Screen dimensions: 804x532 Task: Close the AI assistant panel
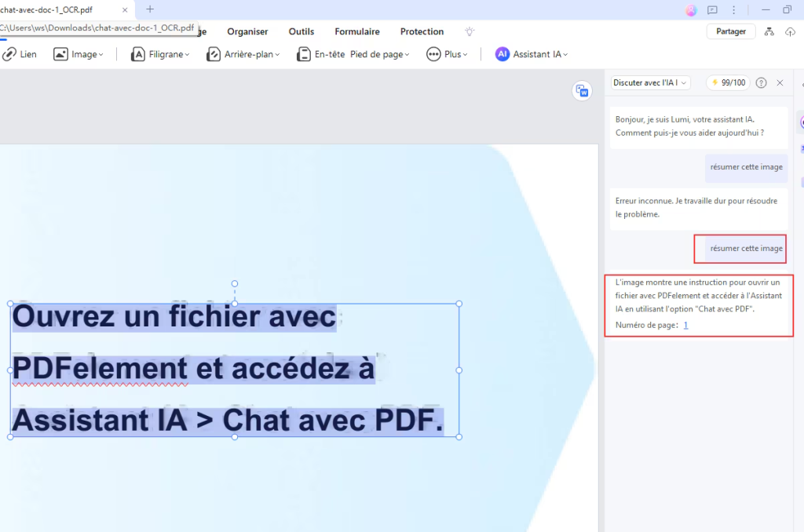pos(780,82)
